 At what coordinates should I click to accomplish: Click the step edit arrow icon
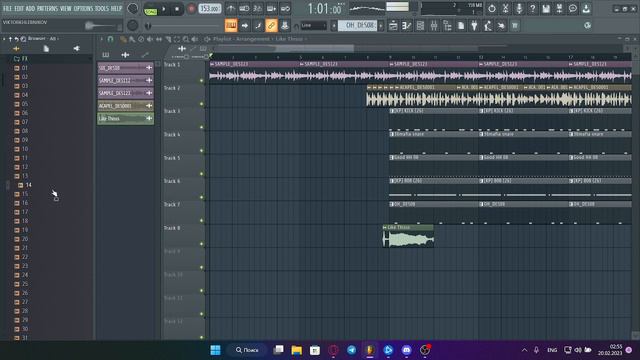point(244,26)
